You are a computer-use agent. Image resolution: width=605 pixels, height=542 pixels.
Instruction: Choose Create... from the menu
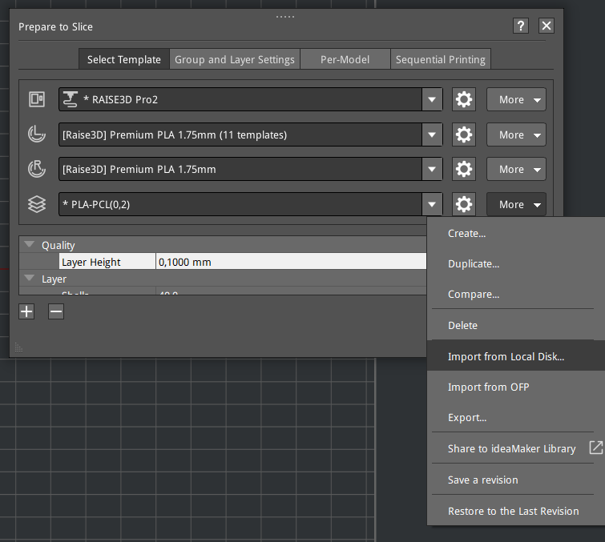(x=516, y=233)
